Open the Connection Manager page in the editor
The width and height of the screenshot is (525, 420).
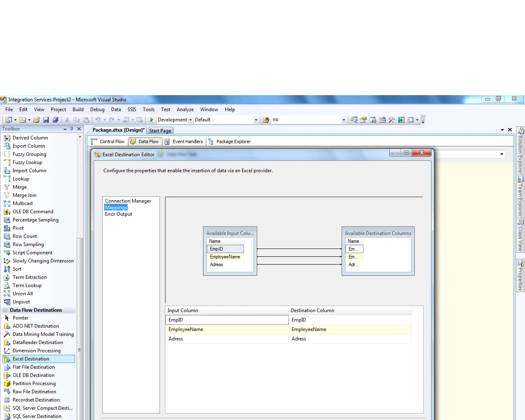128,201
